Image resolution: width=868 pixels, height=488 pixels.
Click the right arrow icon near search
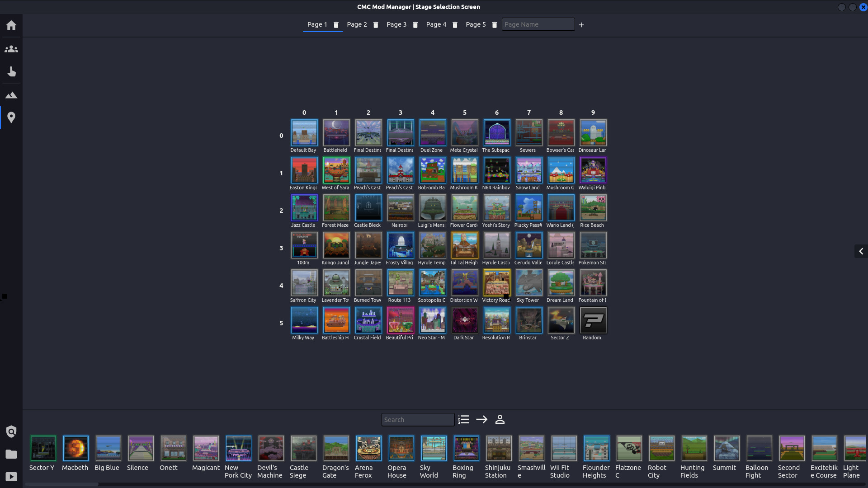pyautogui.click(x=482, y=419)
